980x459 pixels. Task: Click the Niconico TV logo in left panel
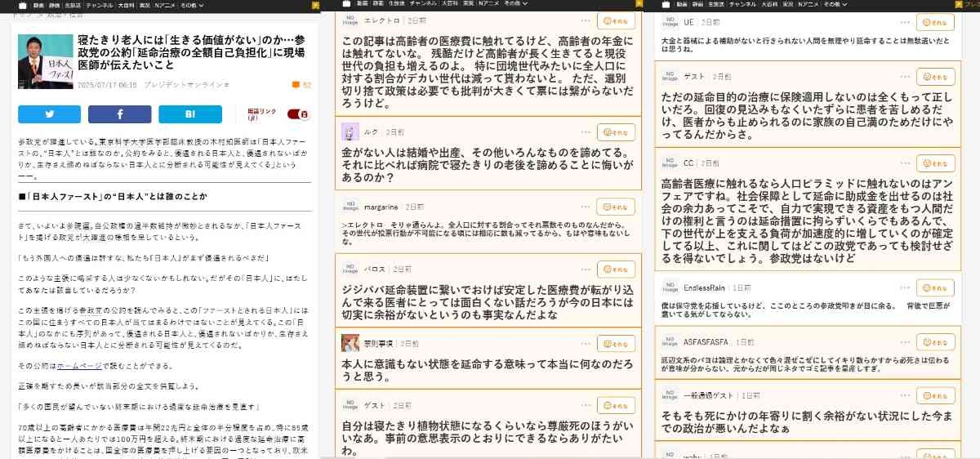coord(24,5)
